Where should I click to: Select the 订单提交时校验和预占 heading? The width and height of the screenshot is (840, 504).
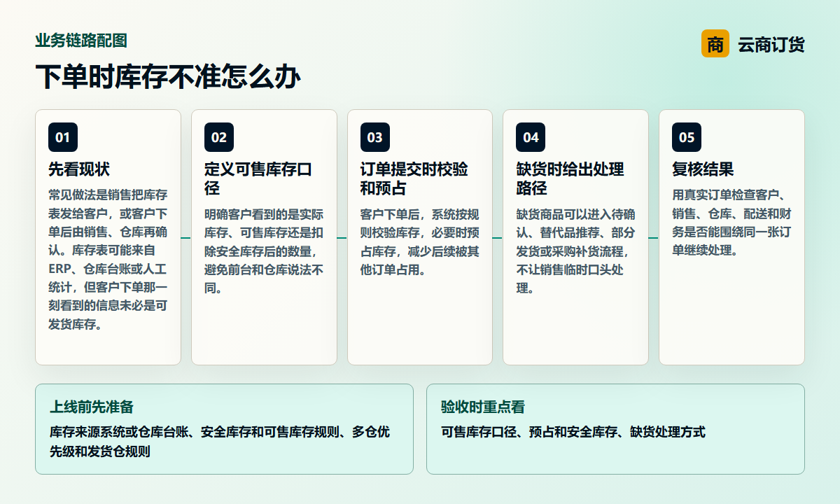tap(414, 179)
